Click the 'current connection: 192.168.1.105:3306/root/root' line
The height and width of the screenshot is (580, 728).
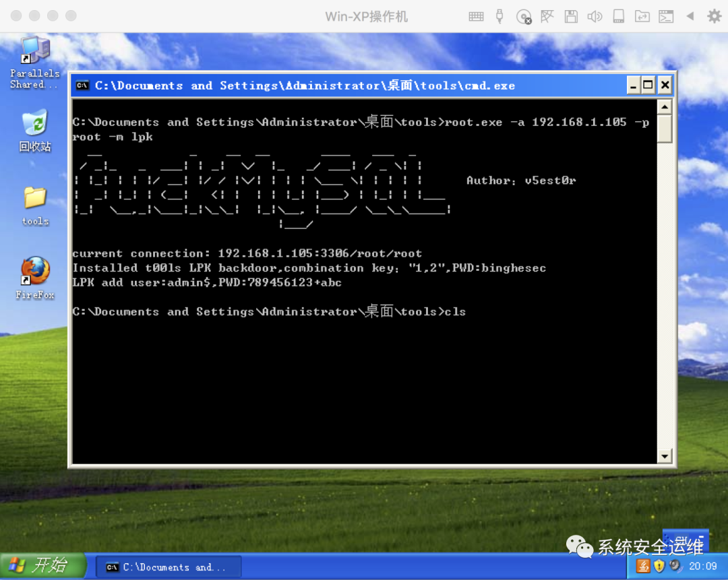click(x=247, y=253)
